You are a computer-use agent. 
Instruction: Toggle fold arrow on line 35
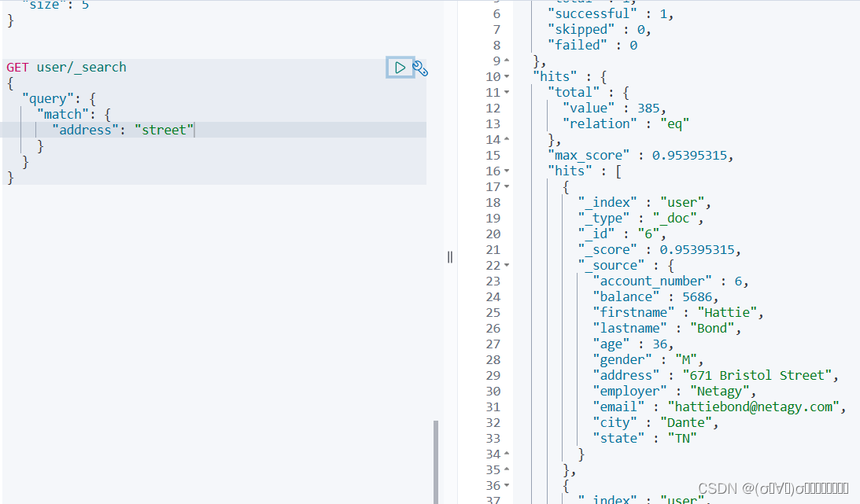507,469
